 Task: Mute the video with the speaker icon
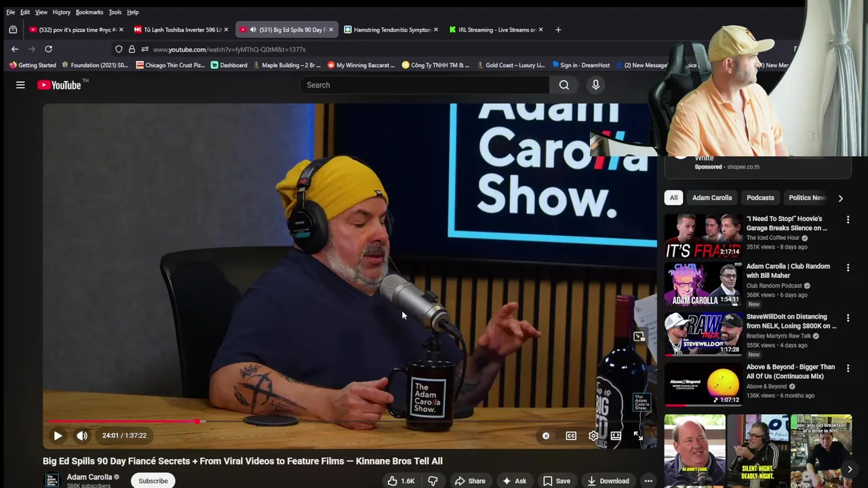pyautogui.click(x=81, y=436)
